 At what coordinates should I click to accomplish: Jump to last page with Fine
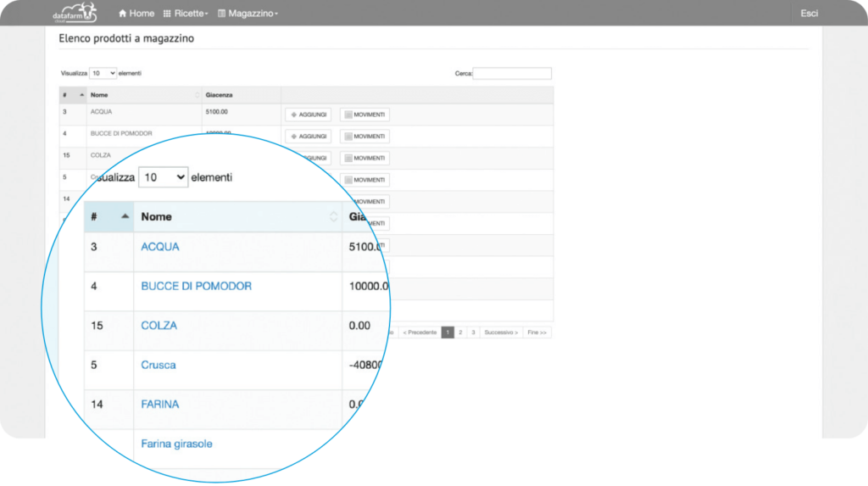537,332
